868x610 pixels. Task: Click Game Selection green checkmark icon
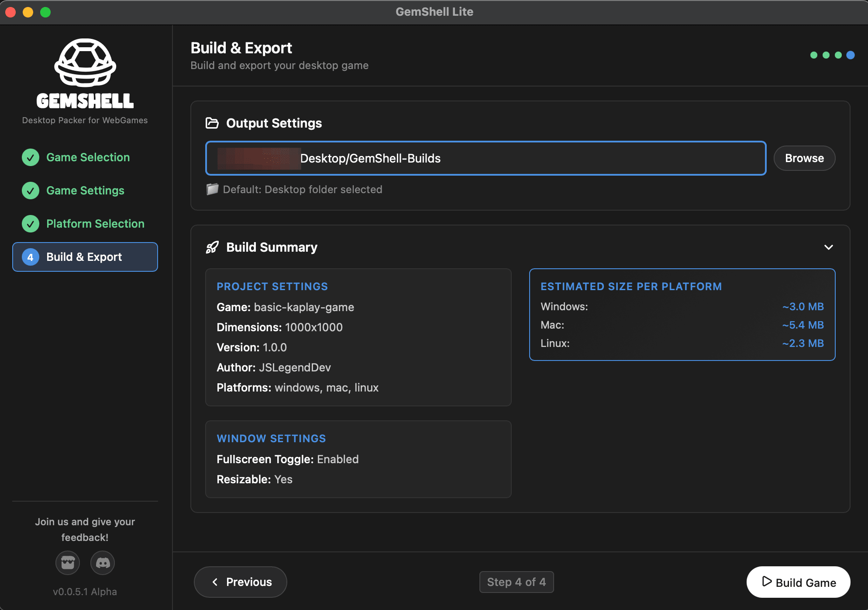coord(31,157)
